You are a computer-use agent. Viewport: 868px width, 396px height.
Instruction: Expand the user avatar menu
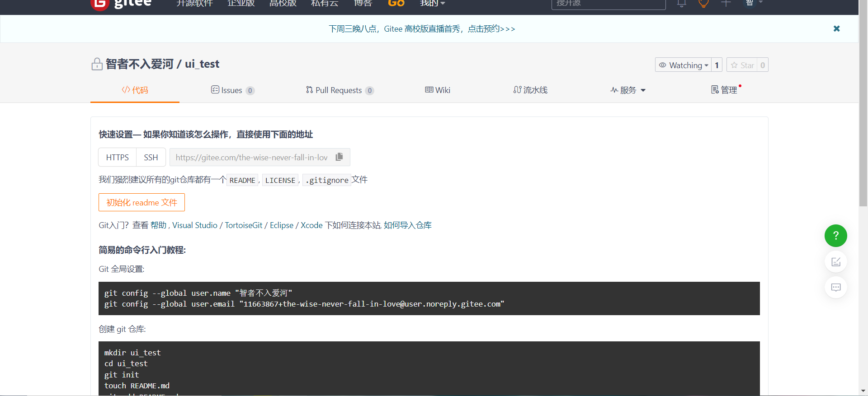(754, 3)
